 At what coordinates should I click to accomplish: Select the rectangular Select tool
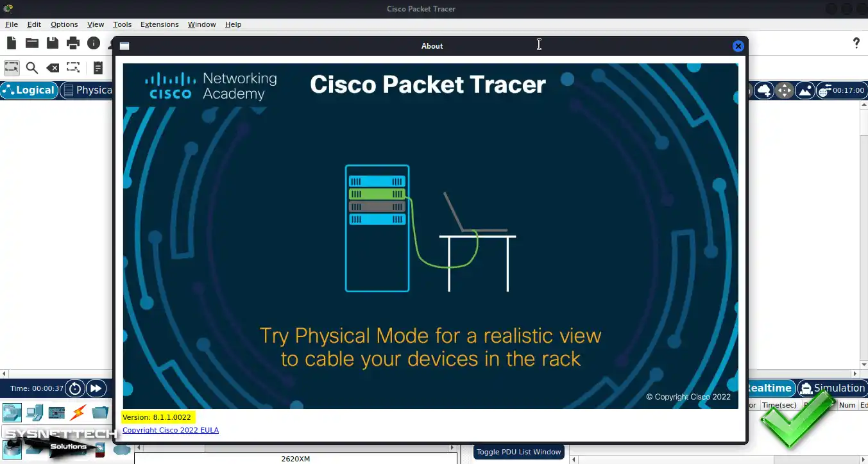click(x=12, y=67)
